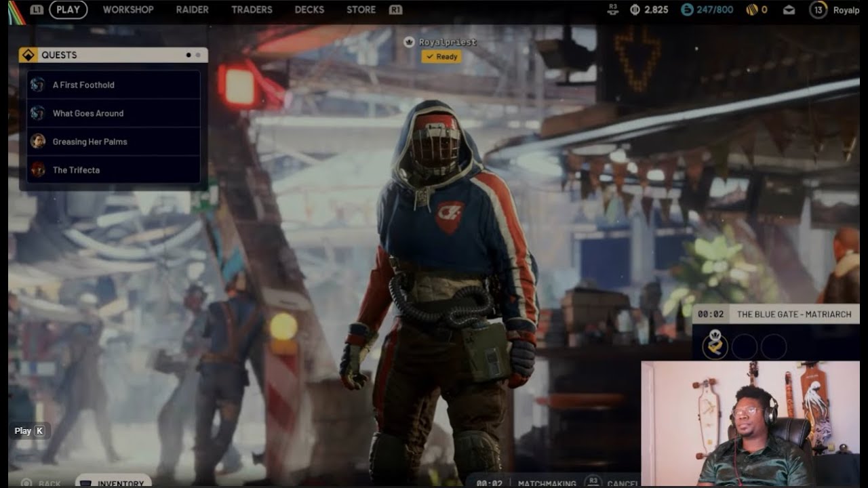Click the Greasing Her Palms trader portrait
The height and width of the screenshot is (488, 868).
[x=38, y=141]
